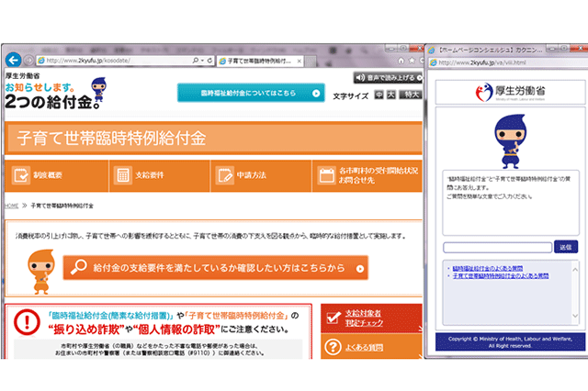Open the よくある質問 sidebar link
The height and width of the screenshot is (391, 588).
pos(364,348)
